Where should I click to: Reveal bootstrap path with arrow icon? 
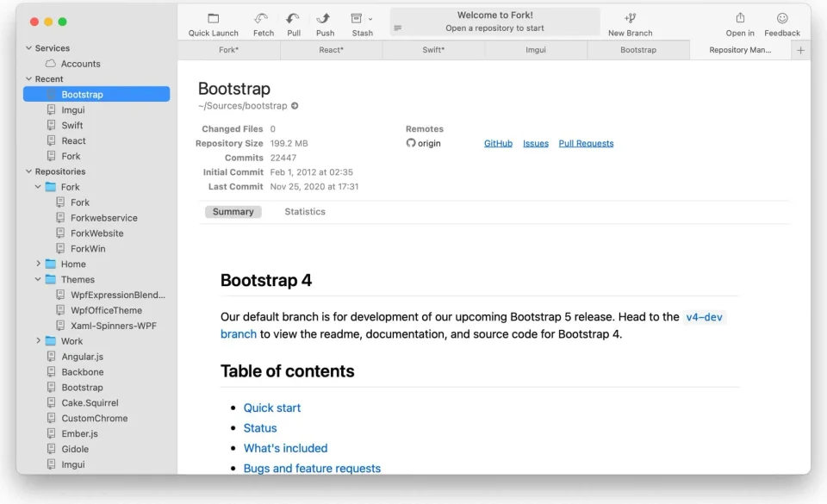pyautogui.click(x=295, y=106)
